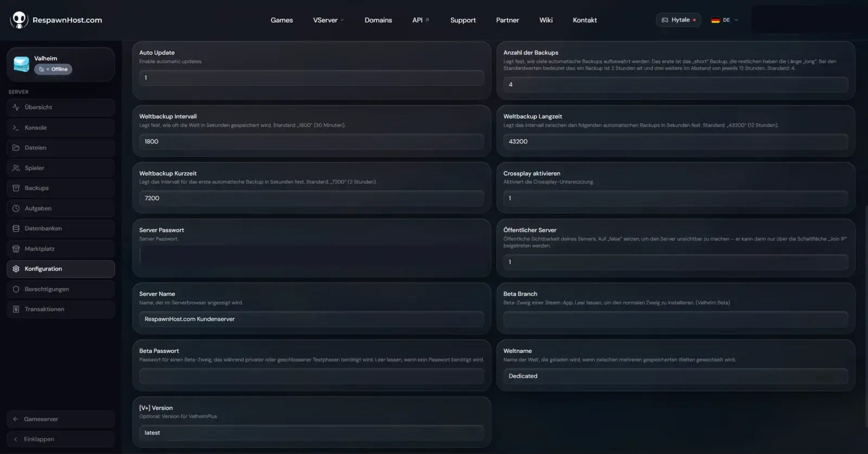Image resolution: width=868 pixels, height=454 pixels.
Task: Click the Hytale gamepad icon
Action: [665, 20]
